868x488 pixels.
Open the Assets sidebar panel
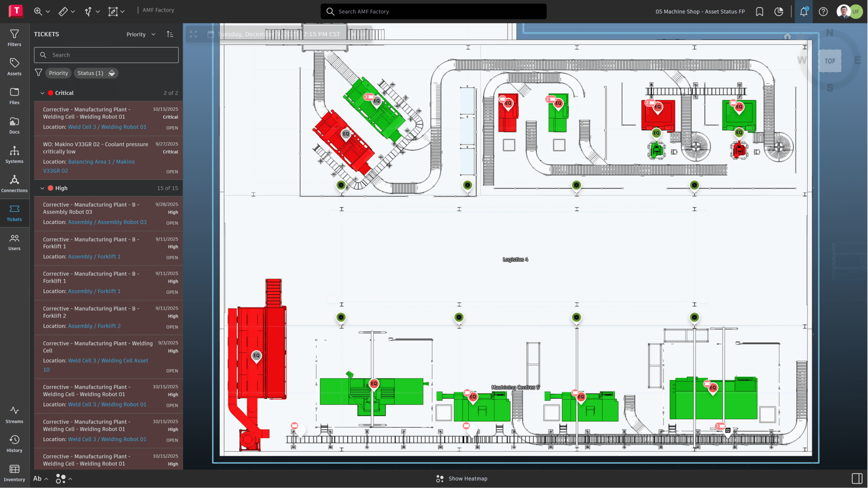[14, 67]
